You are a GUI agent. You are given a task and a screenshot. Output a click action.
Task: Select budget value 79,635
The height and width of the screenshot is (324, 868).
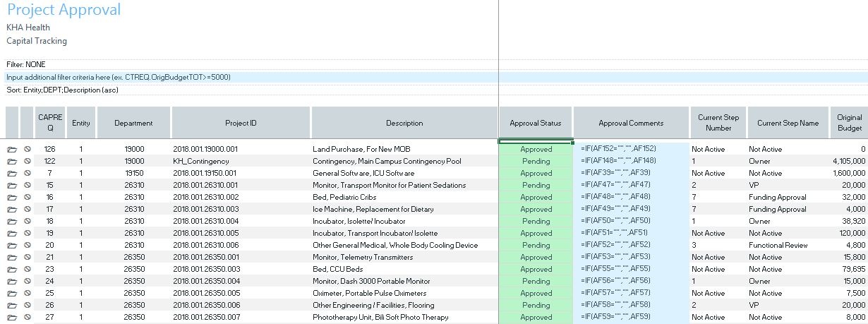854,270
